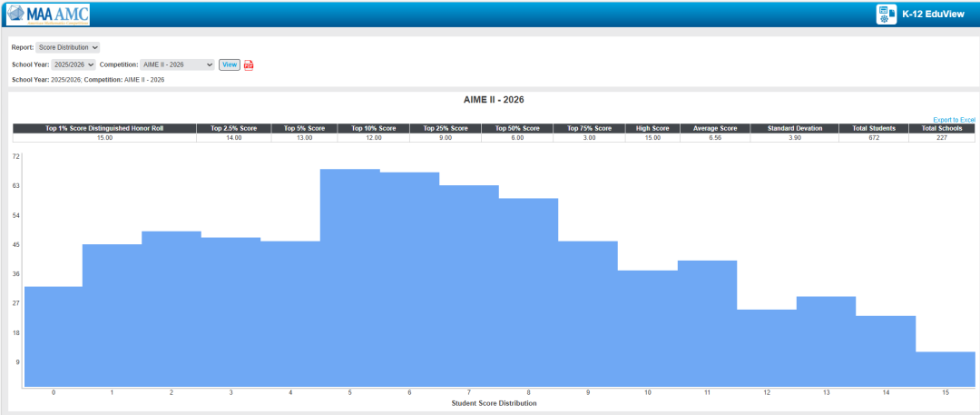Image resolution: width=980 pixels, height=415 pixels.
Task: Export report using the PDF icon
Action: [x=249, y=65]
